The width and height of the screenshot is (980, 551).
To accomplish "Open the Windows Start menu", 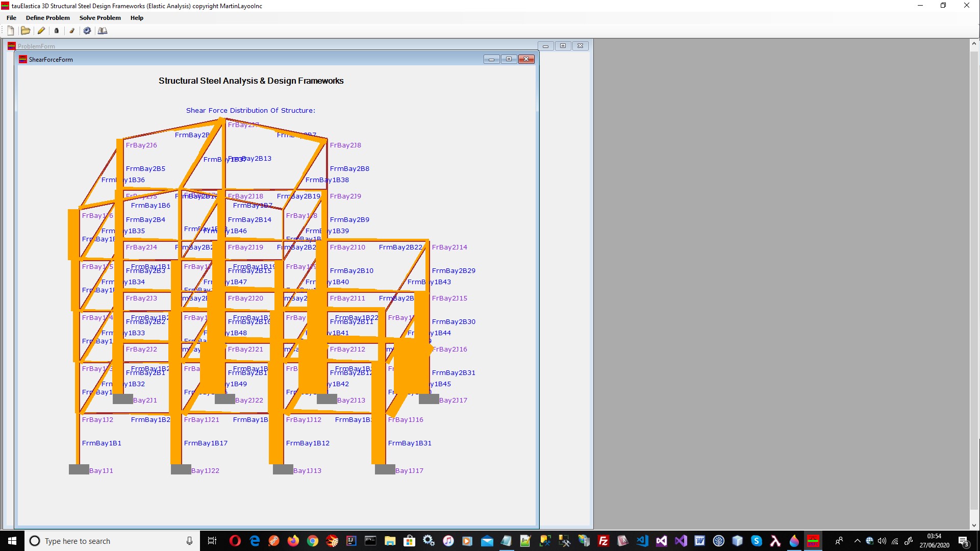I will pos(12,541).
